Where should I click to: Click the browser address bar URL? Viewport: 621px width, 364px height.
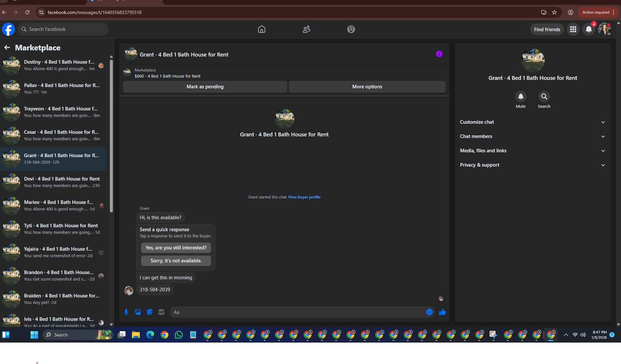(95, 12)
